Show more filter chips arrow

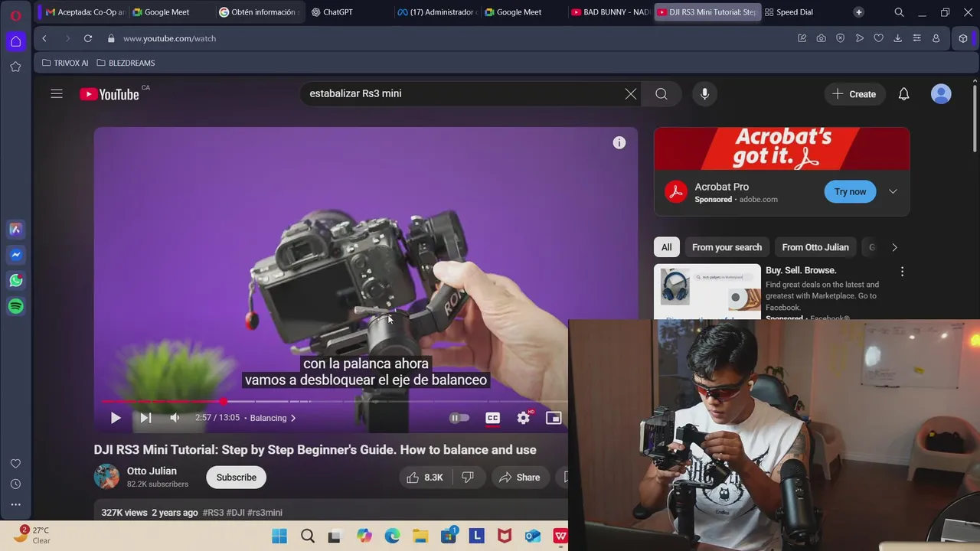click(x=894, y=247)
